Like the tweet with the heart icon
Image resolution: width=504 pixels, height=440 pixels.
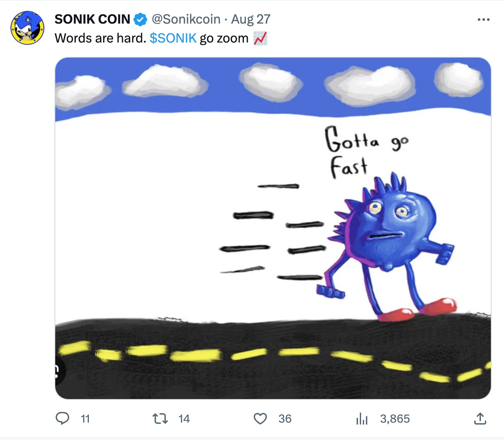pos(260,418)
